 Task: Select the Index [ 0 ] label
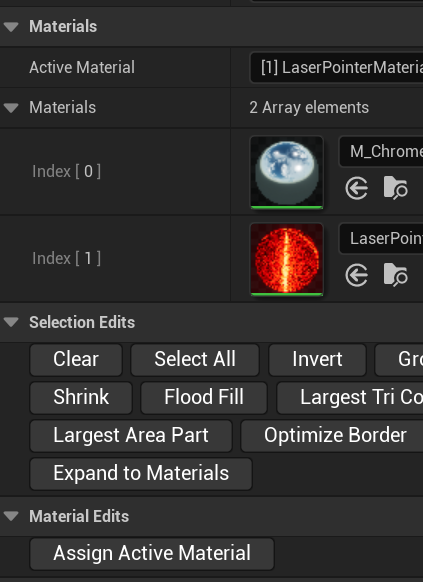pyautogui.click(x=66, y=172)
